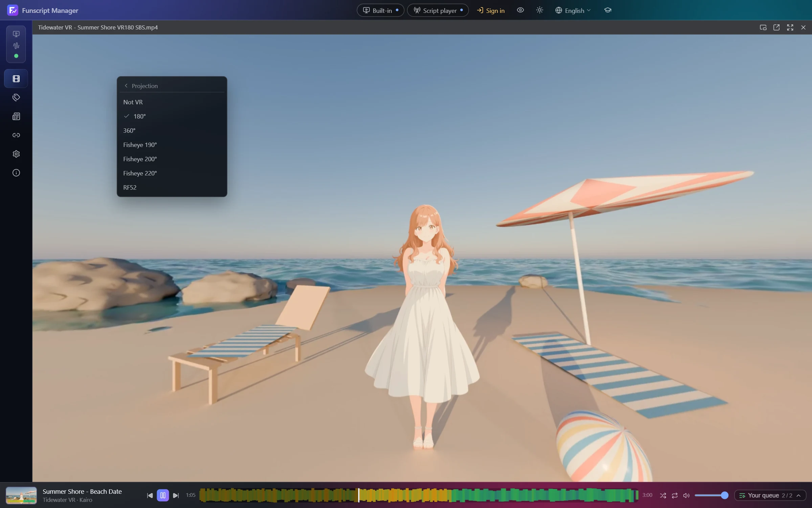Skip to next track
The height and width of the screenshot is (508, 812).
[176, 495]
